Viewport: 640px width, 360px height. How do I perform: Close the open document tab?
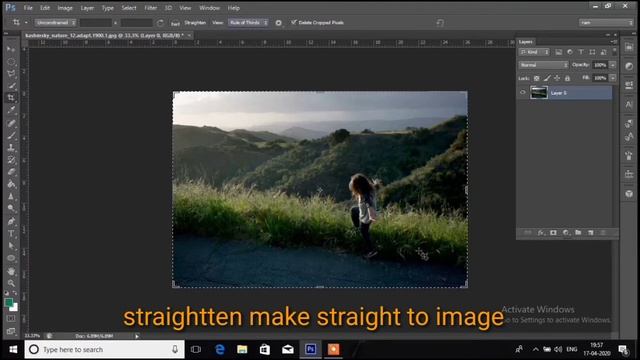(189, 36)
